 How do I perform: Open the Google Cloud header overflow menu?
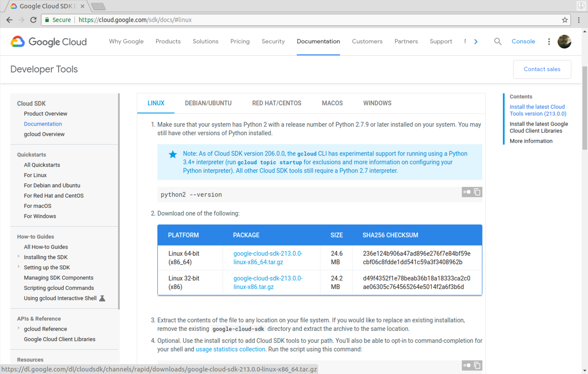549,42
